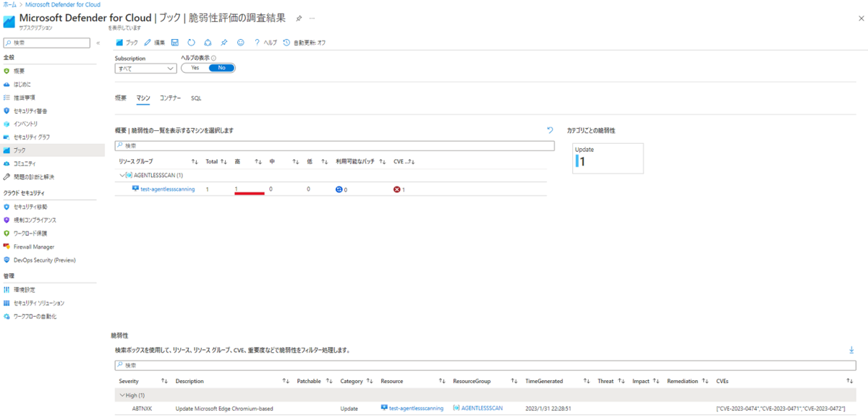The image size is (868, 420).
Task: Open test-agentlessscanning link in machine table
Action: (x=167, y=189)
